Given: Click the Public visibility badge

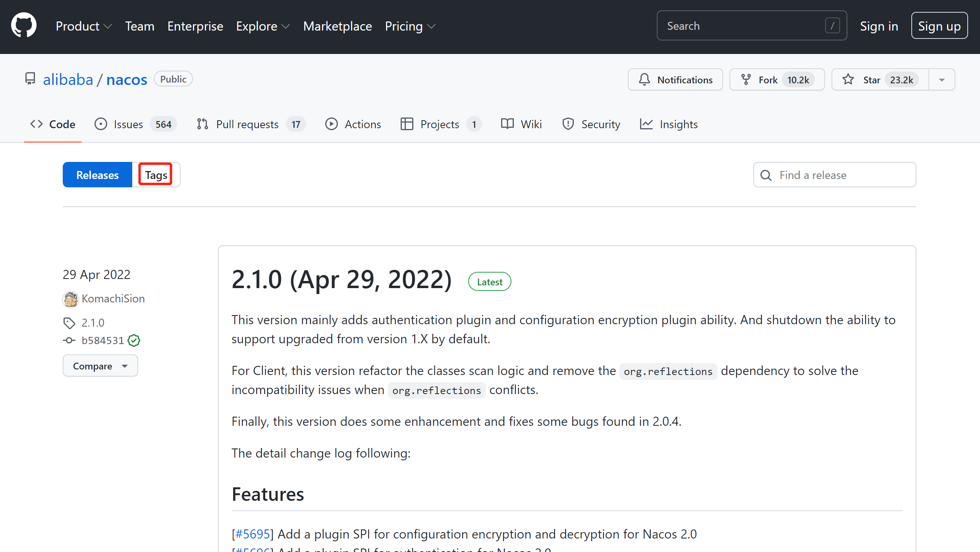Looking at the screenshot, I should point(173,79).
